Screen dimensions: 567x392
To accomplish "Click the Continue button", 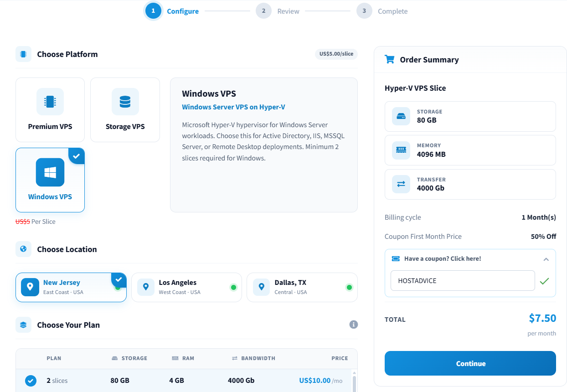I will [470, 363].
